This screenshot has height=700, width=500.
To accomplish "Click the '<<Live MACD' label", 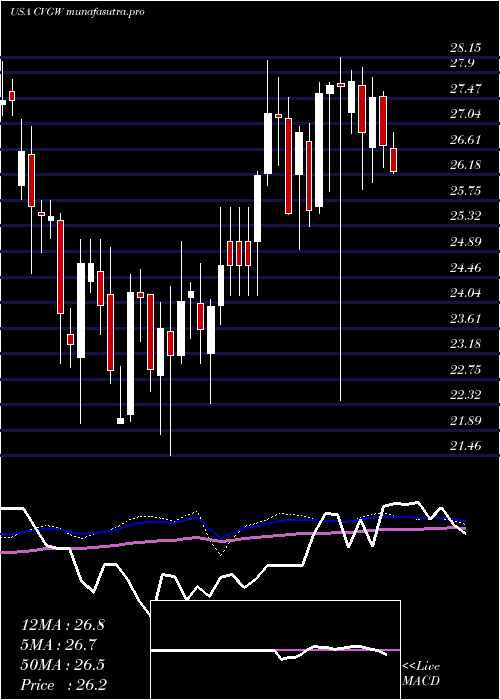I will (x=421, y=674).
